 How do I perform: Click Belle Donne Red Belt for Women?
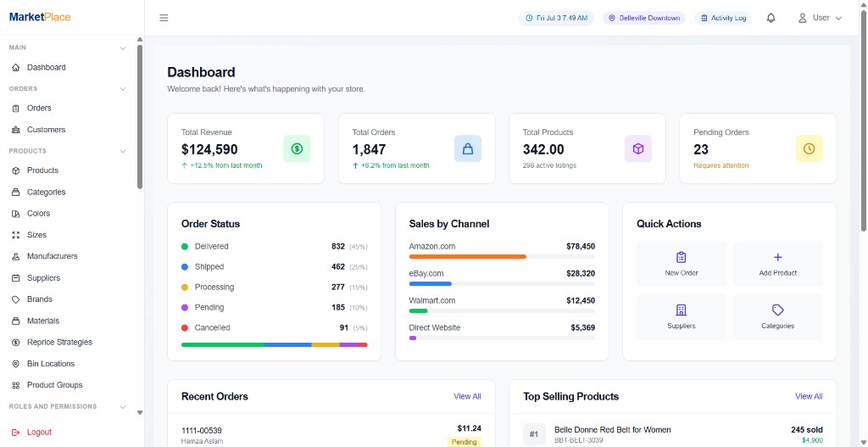(x=613, y=430)
